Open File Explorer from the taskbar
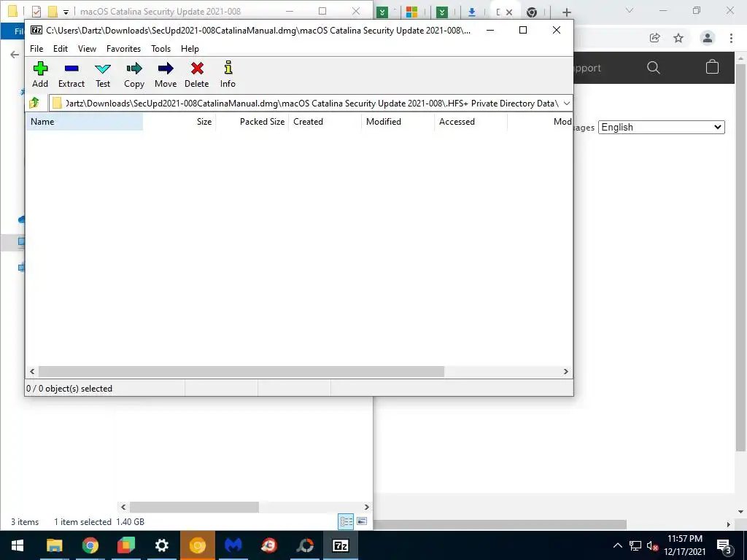 pos(54,545)
